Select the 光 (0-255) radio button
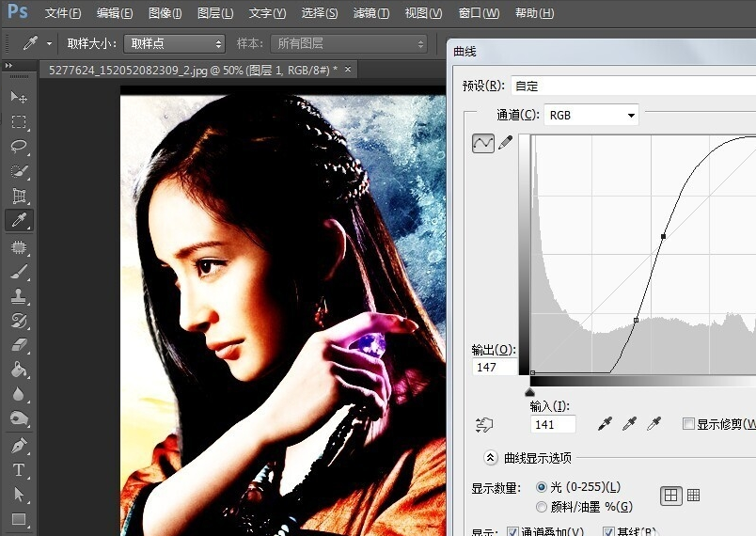The width and height of the screenshot is (756, 536). pos(542,487)
